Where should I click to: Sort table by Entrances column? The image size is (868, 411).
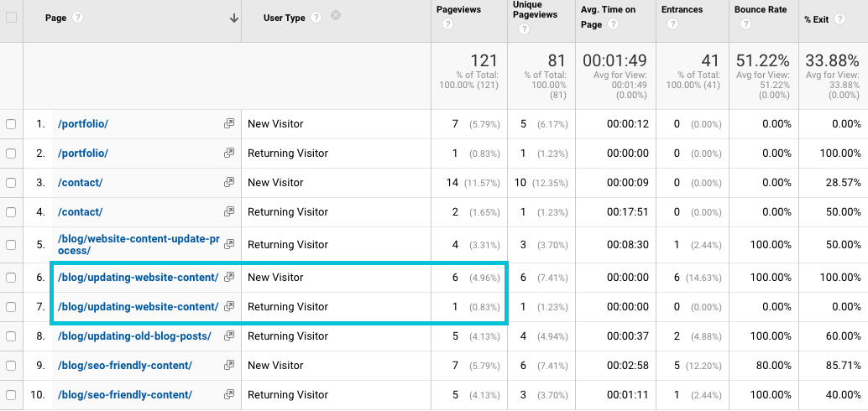[x=681, y=9]
